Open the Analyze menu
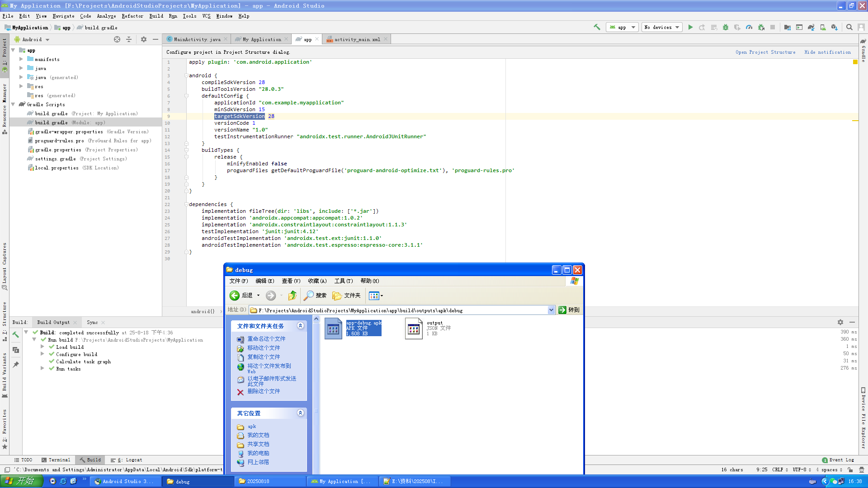The image size is (868, 488). (107, 16)
